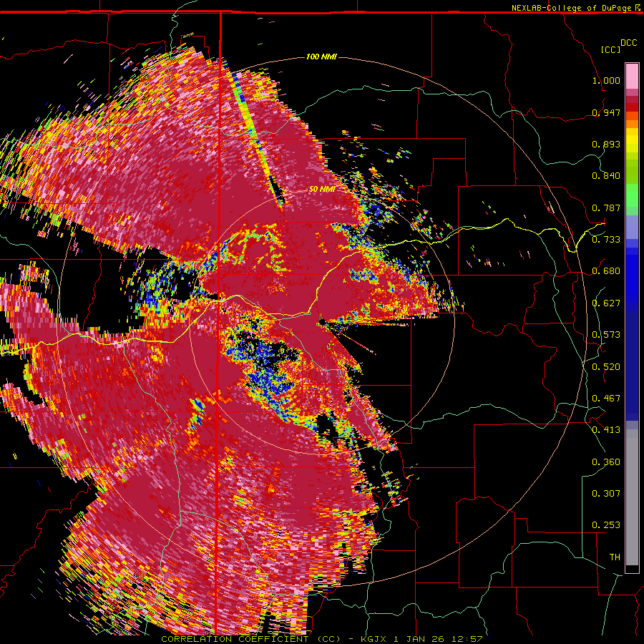Click the 0.840 scale value
This screenshot has width=644, height=644.
pyautogui.click(x=606, y=176)
